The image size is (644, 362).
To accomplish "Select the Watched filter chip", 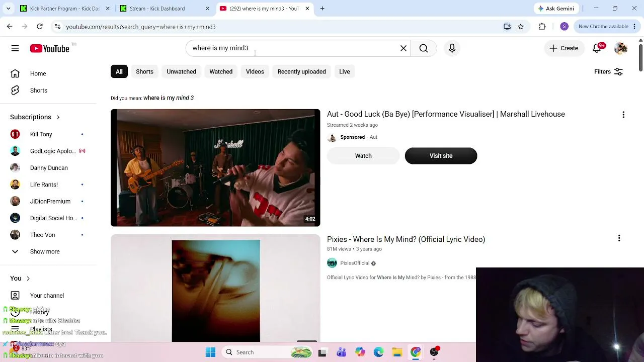I will pyautogui.click(x=221, y=71).
